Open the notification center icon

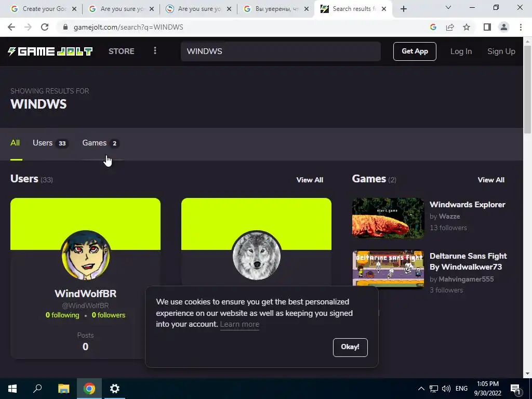tap(515, 389)
